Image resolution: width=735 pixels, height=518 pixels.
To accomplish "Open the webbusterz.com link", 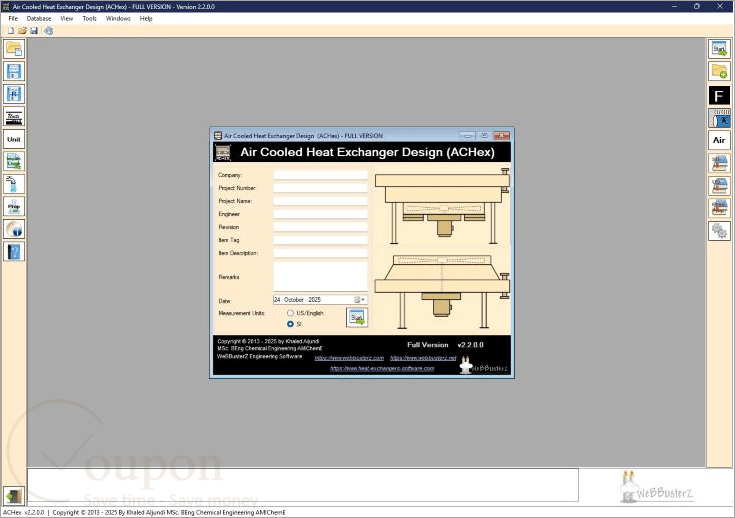I will tap(349, 358).
